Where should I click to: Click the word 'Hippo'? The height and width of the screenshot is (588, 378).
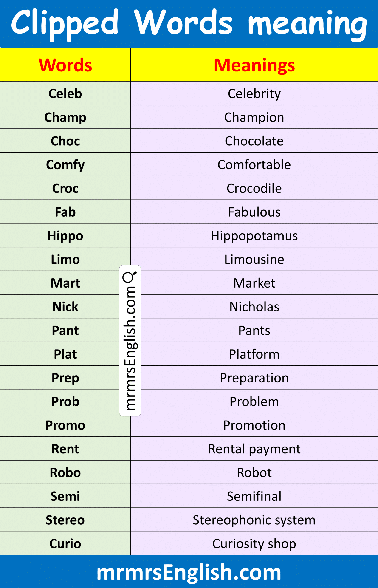click(65, 236)
